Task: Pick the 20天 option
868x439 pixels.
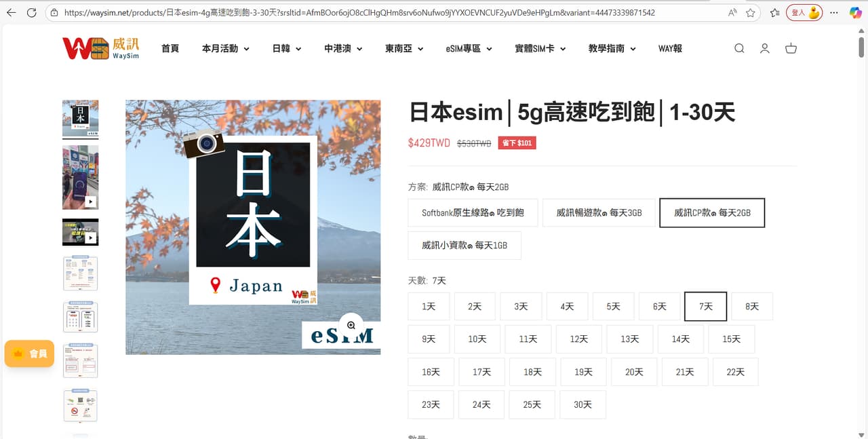Action: coord(634,371)
